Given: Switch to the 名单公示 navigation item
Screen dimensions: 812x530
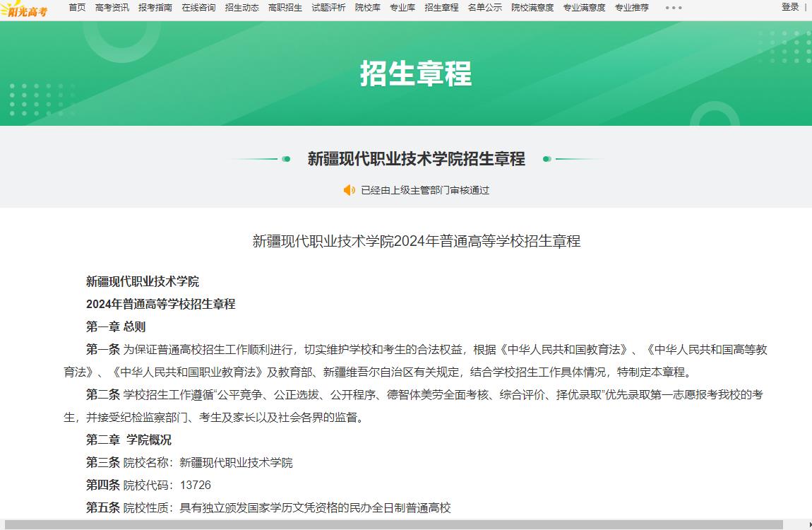Looking at the screenshot, I should pos(484,8).
